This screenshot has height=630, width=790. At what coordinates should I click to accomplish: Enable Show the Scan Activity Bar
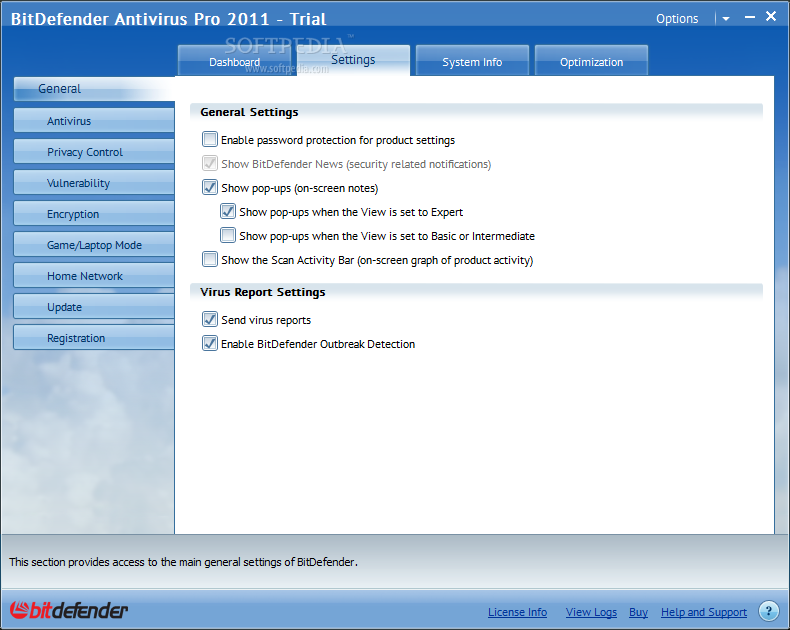(x=210, y=260)
